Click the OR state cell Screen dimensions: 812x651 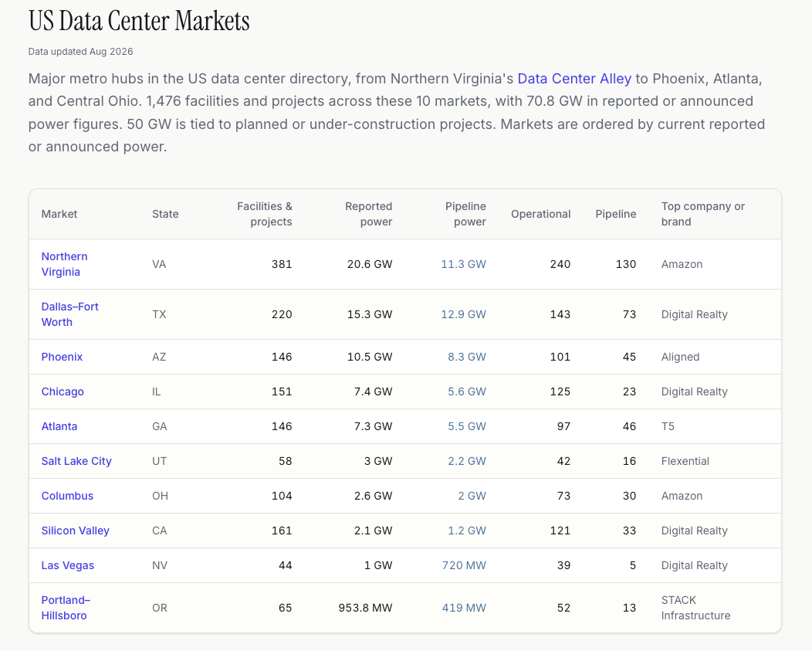click(160, 608)
